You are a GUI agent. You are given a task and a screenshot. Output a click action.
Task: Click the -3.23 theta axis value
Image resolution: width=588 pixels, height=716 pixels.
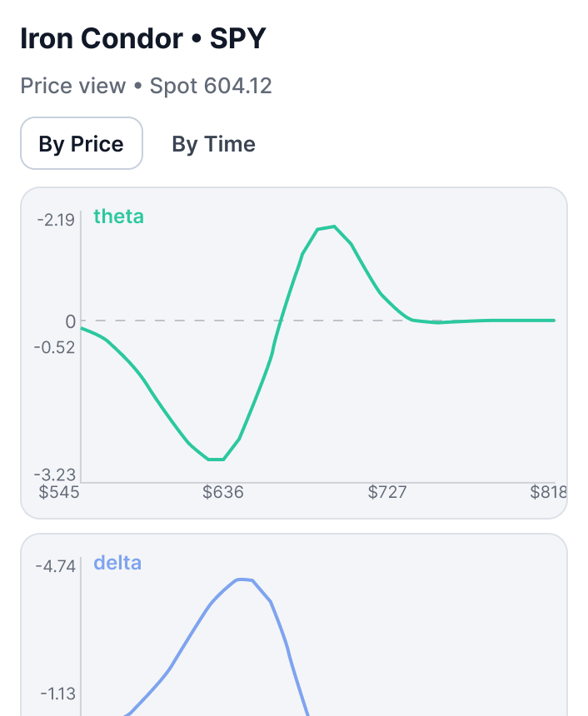pos(55,475)
